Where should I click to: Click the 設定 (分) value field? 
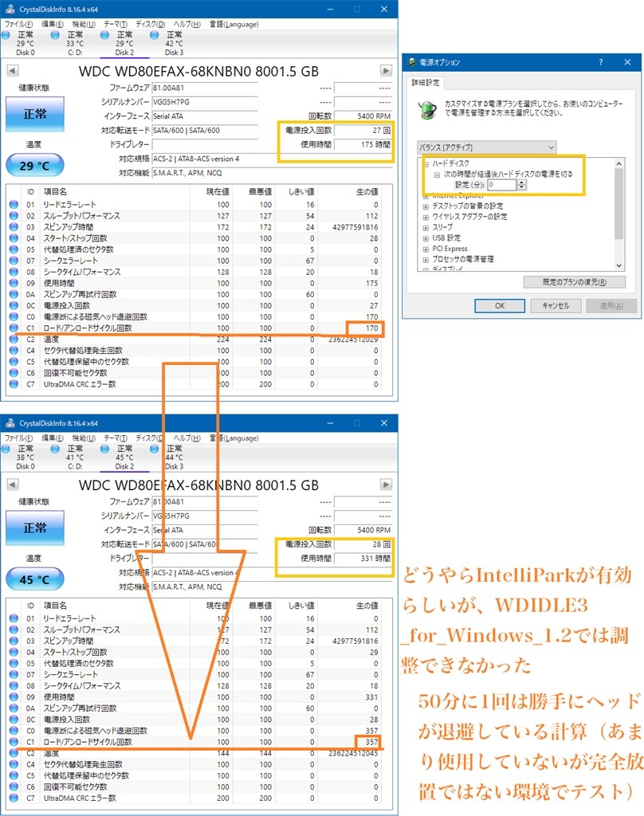pos(502,185)
